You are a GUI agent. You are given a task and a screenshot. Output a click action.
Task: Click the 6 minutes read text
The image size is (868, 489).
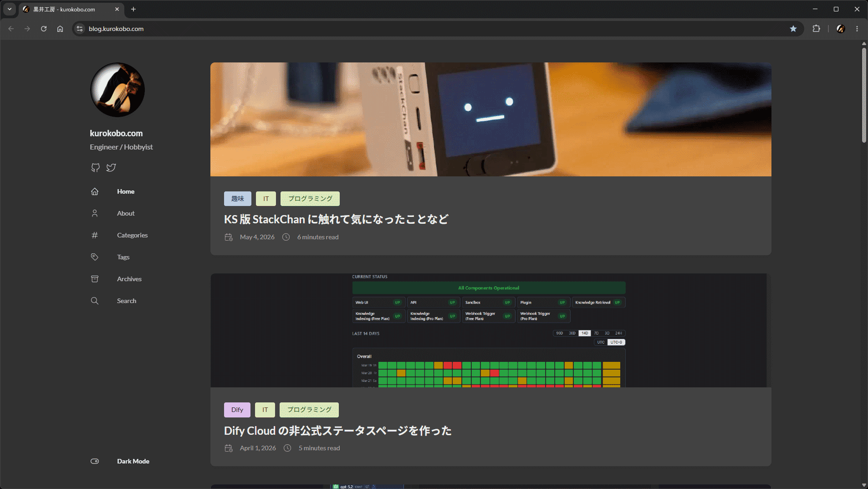318,237
